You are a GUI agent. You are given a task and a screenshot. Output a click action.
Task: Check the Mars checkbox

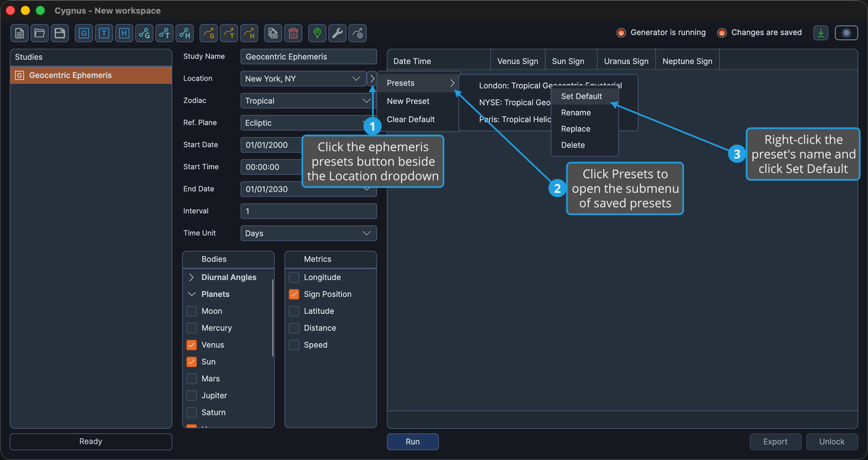(x=192, y=379)
